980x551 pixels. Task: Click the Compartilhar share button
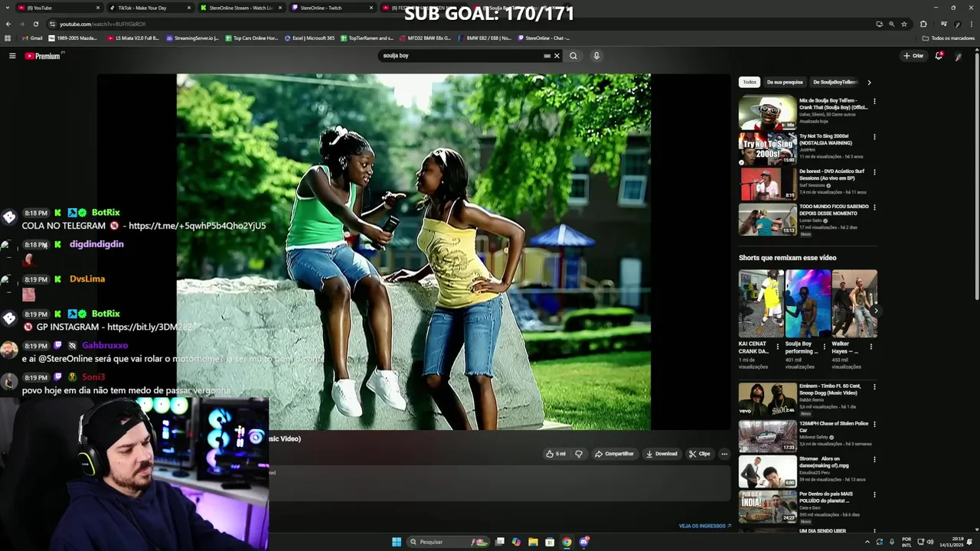point(614,454)
